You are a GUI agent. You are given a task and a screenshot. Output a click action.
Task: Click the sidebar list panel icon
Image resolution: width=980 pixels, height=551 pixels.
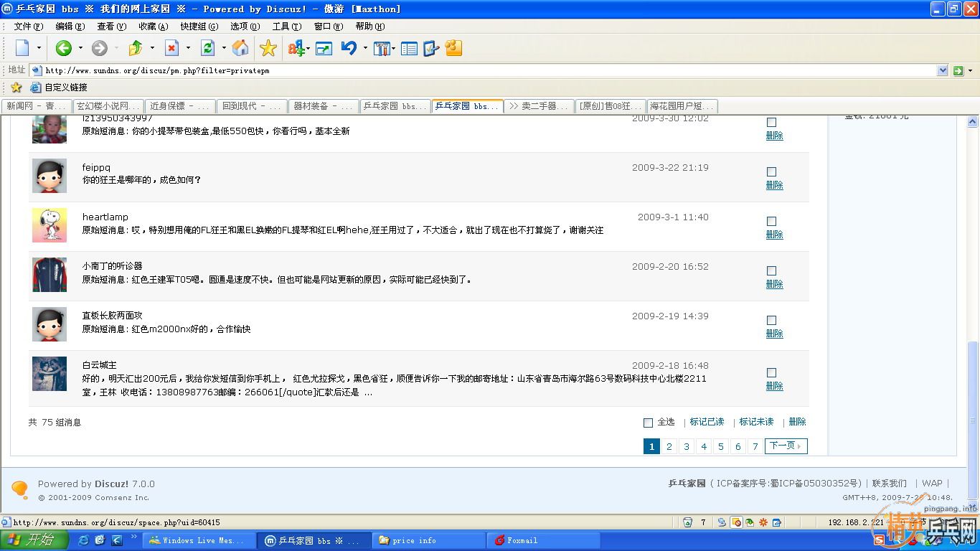[410, 49]
